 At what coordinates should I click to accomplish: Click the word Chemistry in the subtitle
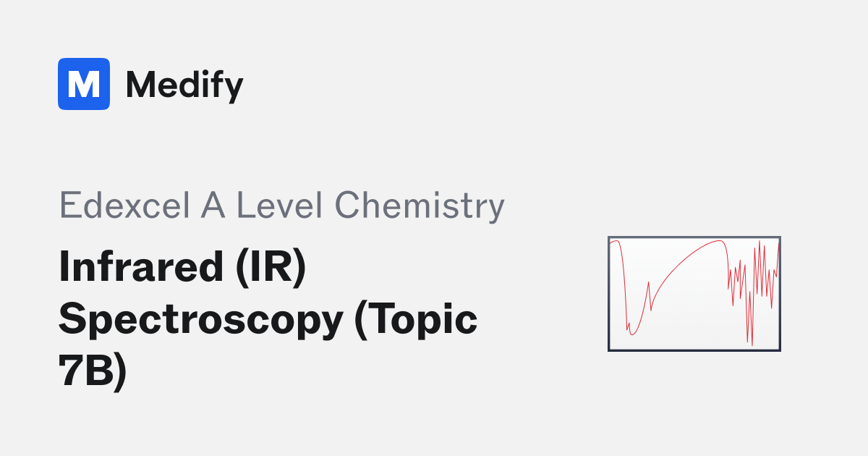420,206
